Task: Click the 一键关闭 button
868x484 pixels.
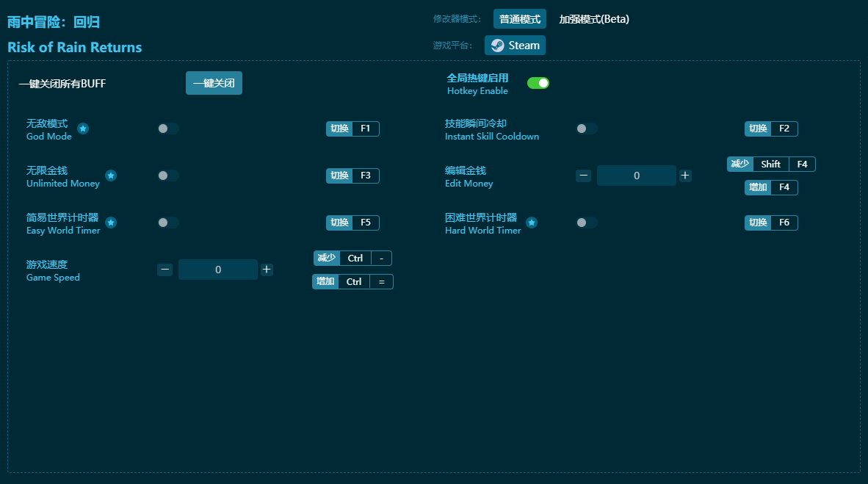Action: [214, 83]
